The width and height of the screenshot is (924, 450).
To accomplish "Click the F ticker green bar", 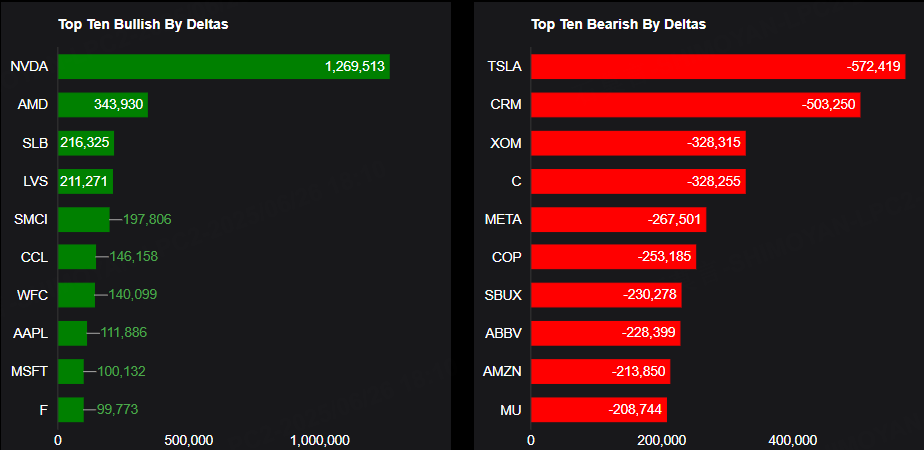I will (x=71, y=409).
